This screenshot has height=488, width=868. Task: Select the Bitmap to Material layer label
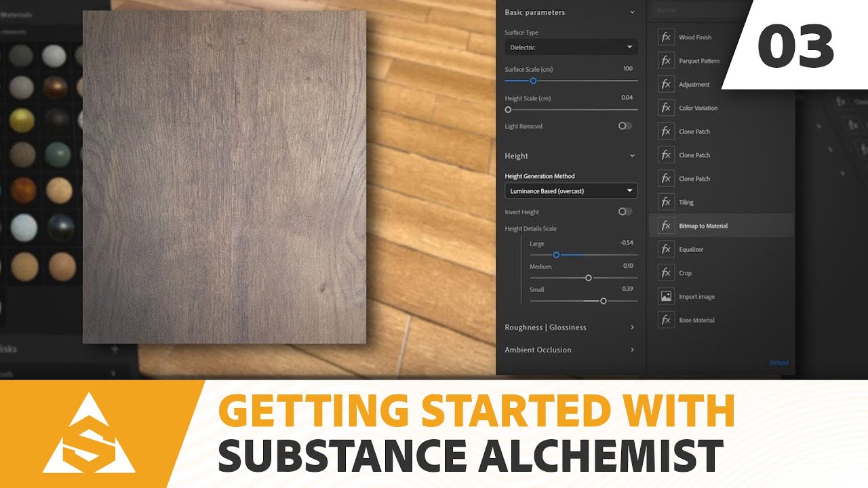click(703, 226)
